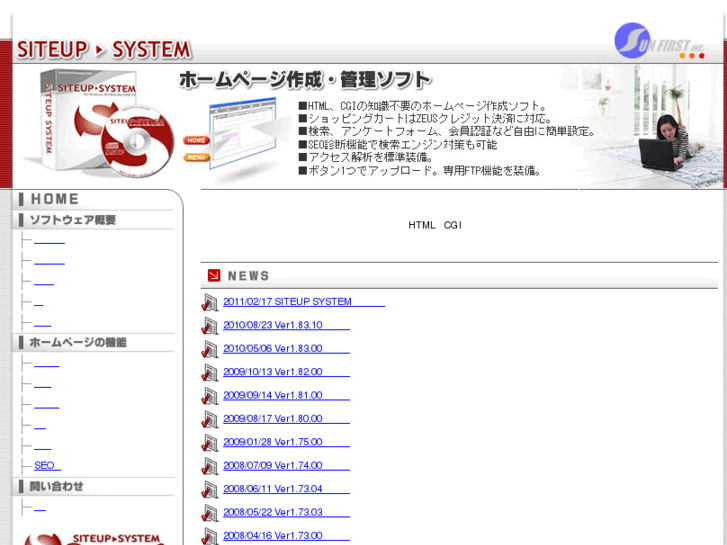Open the 2009/09/14 Ver1.81.00 news link
727x545 pixels.
pos(286,395)
